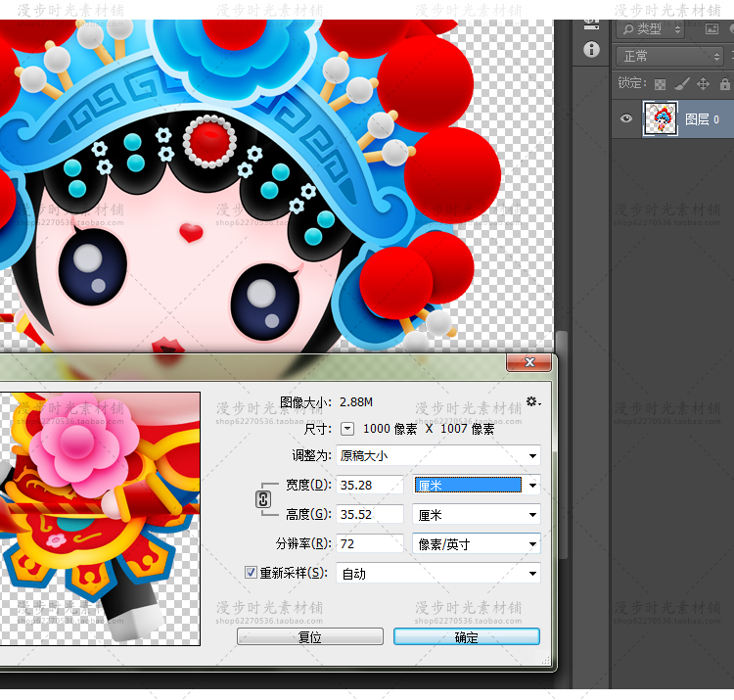Toggle the constrain proportions chain link
The image size is (734, 700).
tap(262, 499)
